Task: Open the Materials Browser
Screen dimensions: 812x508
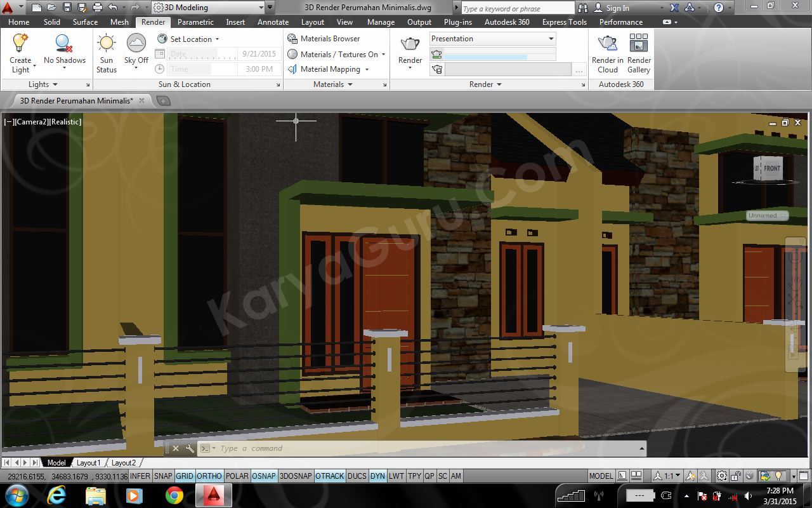Action: (x=324, y=39)
